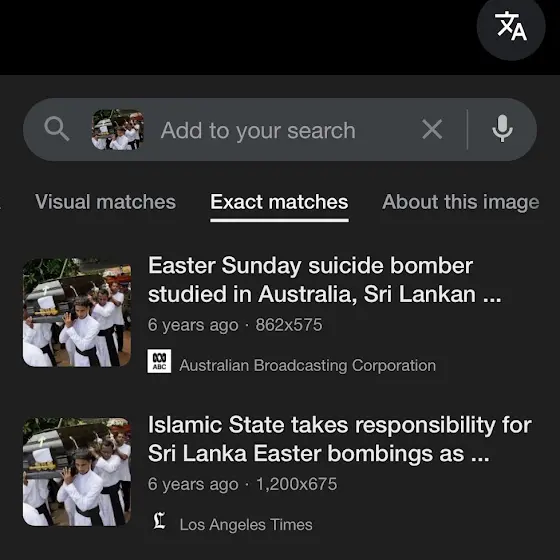Viewport: 560px width, 560px height.
Task: Open Islamic State takes responsibility article
Action: click(340, 439)
